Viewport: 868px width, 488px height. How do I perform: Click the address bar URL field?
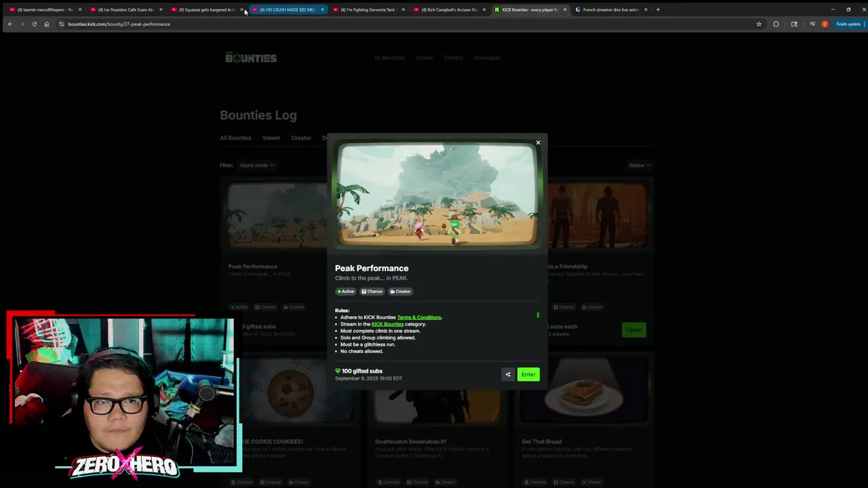[x=407, y=24]
